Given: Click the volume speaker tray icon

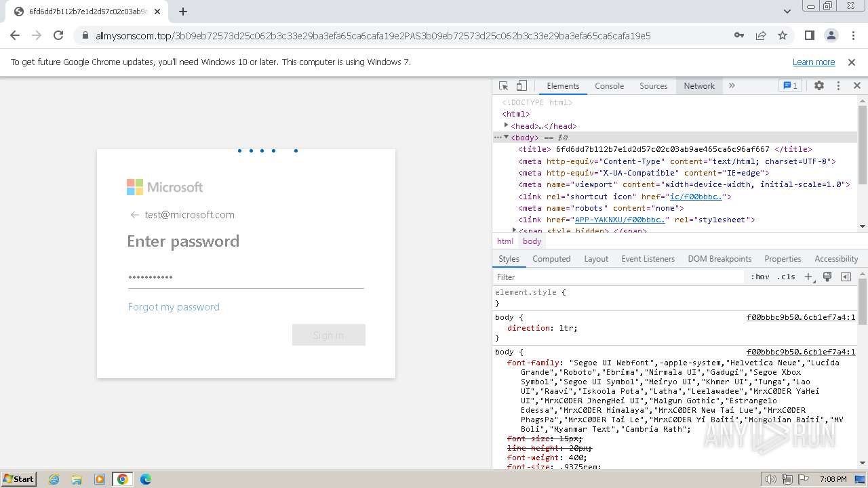Looking at the screenshot, I should pyautogui.click(x=770, y=479).
